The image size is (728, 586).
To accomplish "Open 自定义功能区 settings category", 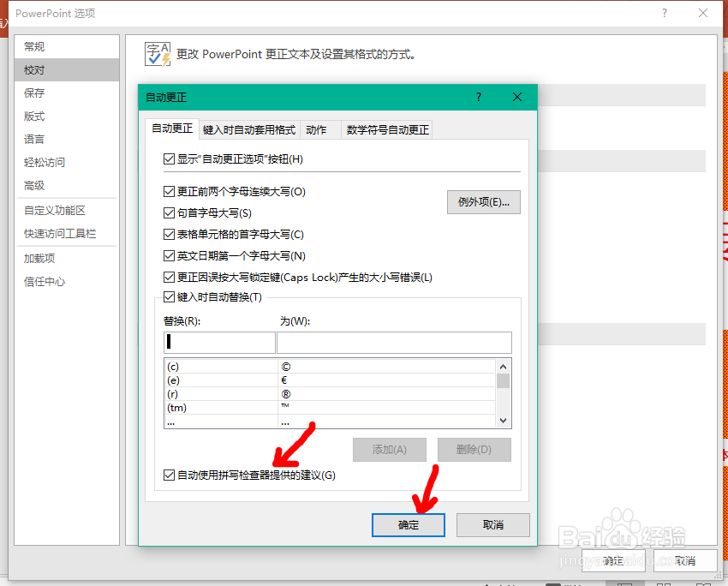I will point(67,211).
